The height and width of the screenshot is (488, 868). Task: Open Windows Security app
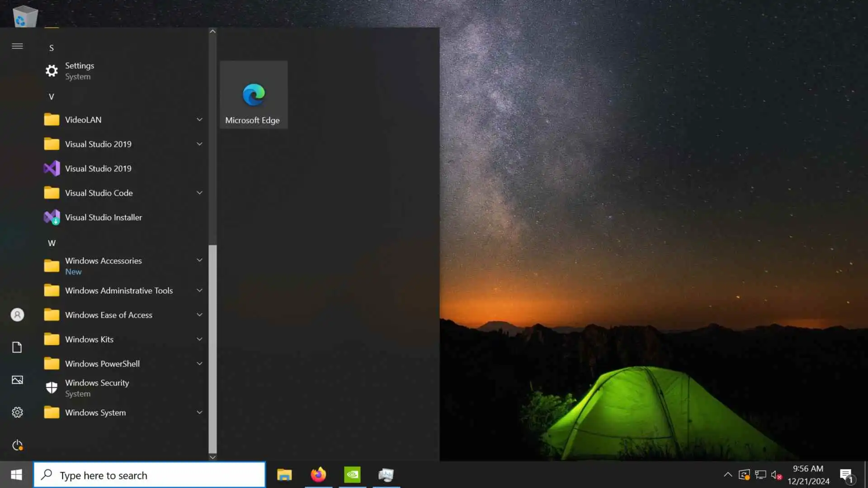(97, 388)
